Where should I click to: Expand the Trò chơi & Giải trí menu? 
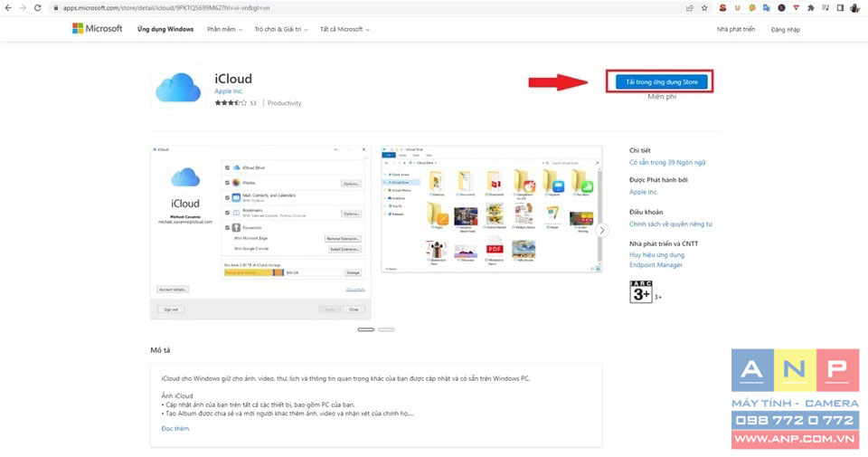pos(281,29)
